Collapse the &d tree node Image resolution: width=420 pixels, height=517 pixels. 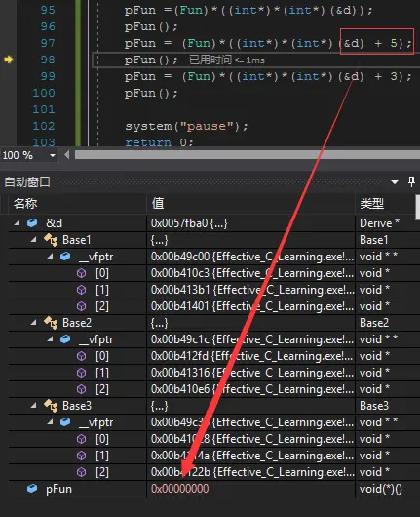[17, 223]
